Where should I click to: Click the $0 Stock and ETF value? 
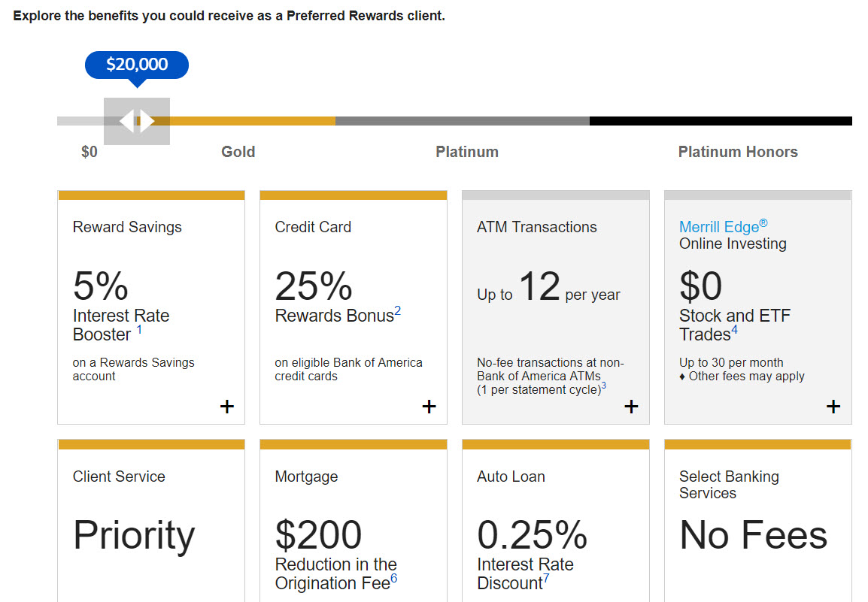tap(701, 286)
